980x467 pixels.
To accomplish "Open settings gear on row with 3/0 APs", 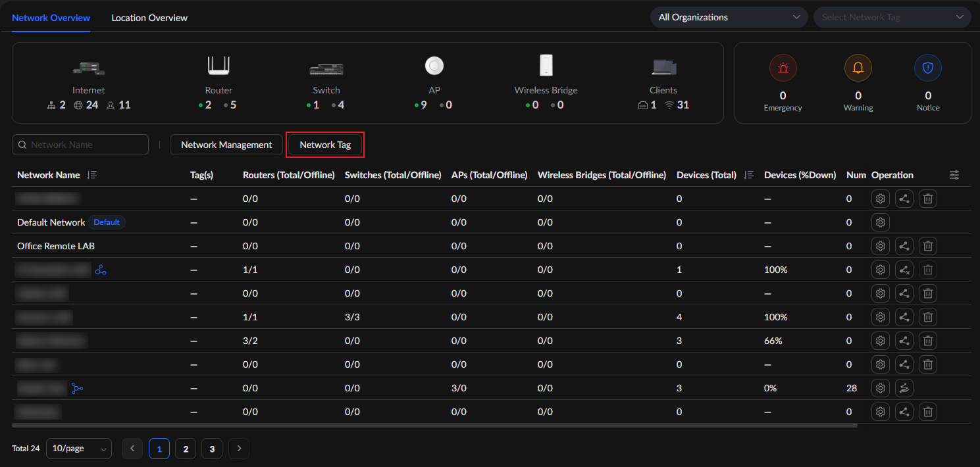I will pos(881,388).
